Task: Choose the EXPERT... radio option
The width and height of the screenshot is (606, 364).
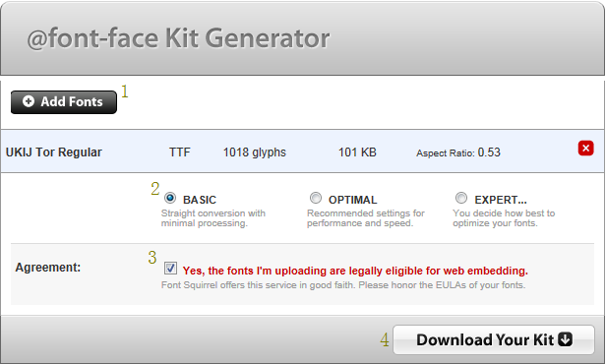Action: click(461, 198)
